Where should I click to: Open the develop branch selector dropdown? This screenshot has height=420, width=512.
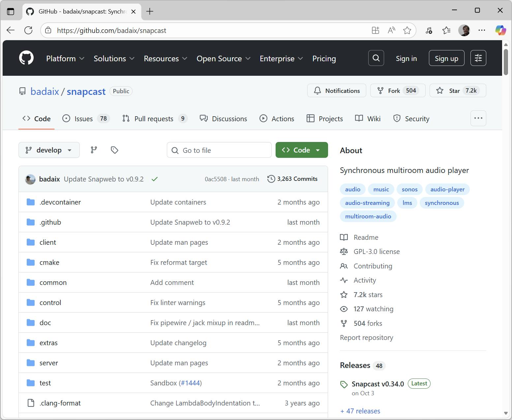(x=49, y=150)
